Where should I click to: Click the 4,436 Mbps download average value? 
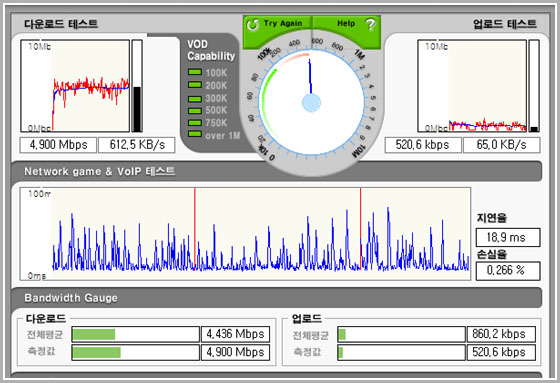coord(235,334)
